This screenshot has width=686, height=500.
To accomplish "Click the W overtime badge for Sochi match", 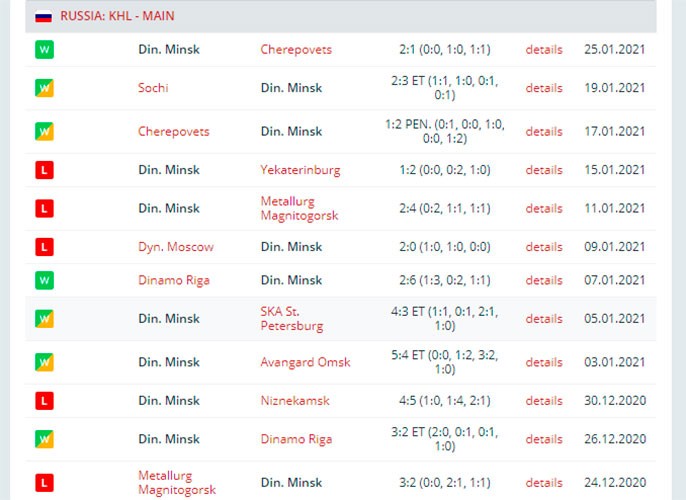I will (44, 88).
